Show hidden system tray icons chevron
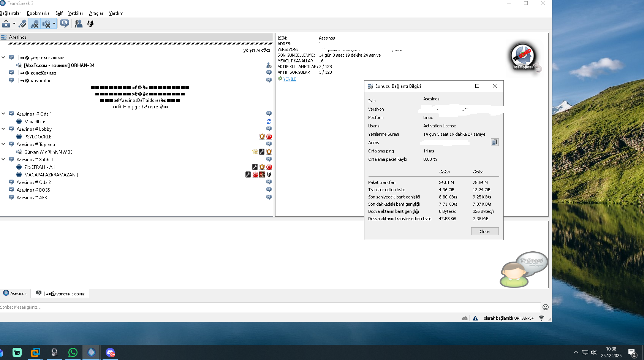644x360 pixels. point(576,352)
